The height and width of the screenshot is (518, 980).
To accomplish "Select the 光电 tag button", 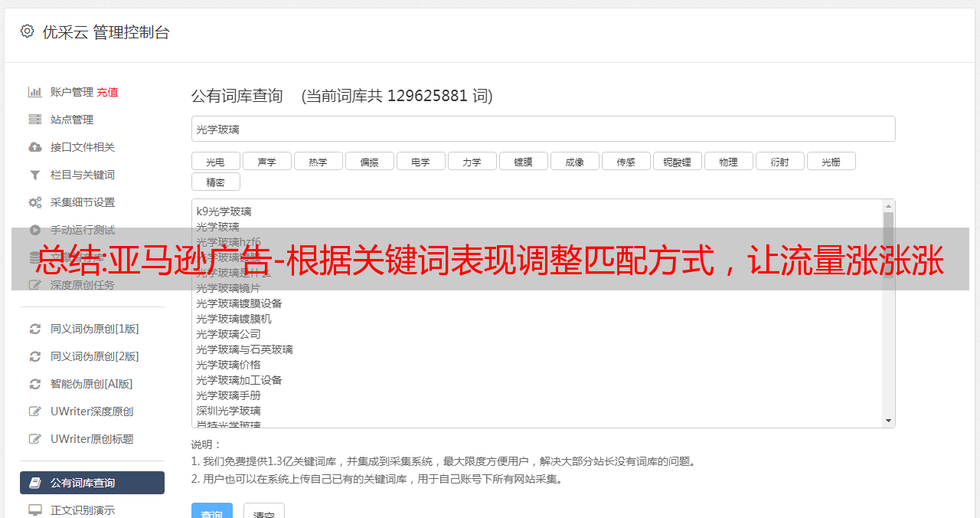I will click(x=215, y=161).
